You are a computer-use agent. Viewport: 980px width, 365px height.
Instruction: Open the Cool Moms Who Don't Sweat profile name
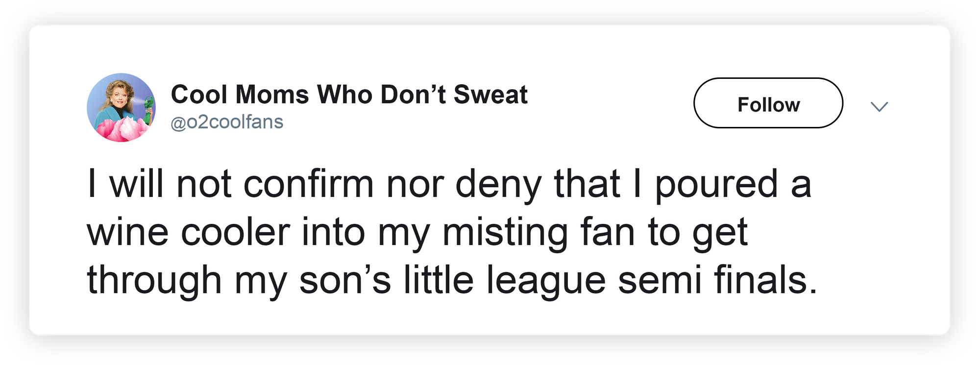click(x=349, y=94)
